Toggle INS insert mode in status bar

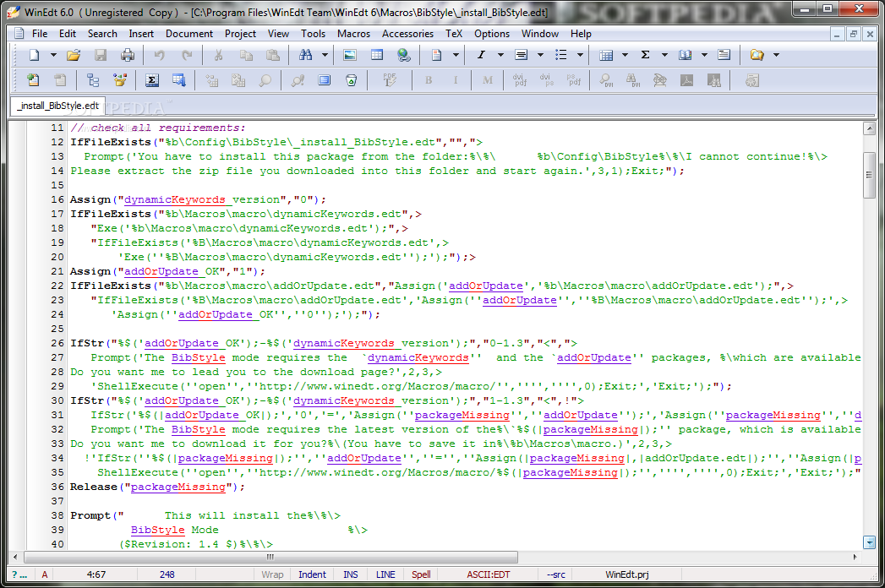pyautogui.click(x=351, y=574)
